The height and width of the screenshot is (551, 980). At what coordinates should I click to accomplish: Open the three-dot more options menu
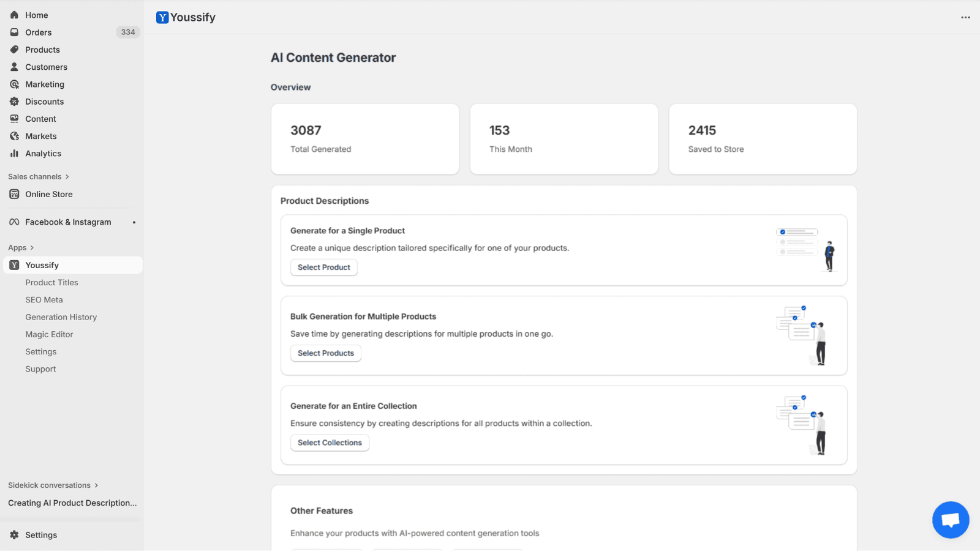[965, 17]
